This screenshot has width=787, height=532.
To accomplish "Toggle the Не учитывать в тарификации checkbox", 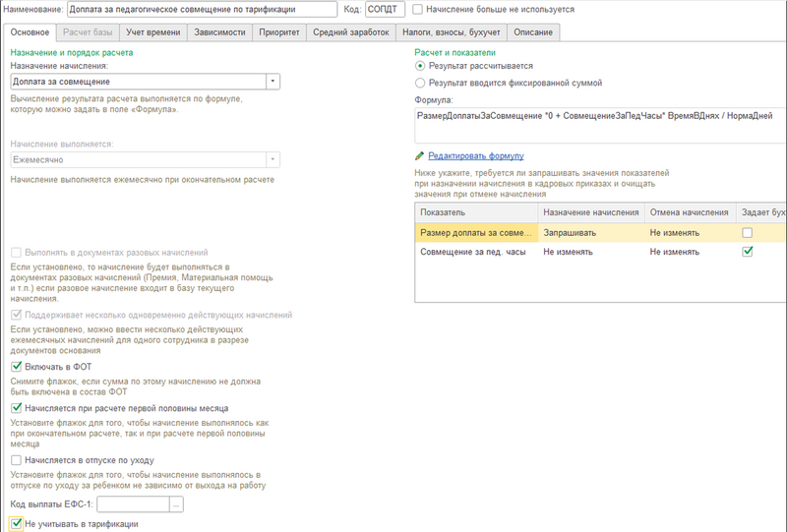I will click(x=16, y=524).
